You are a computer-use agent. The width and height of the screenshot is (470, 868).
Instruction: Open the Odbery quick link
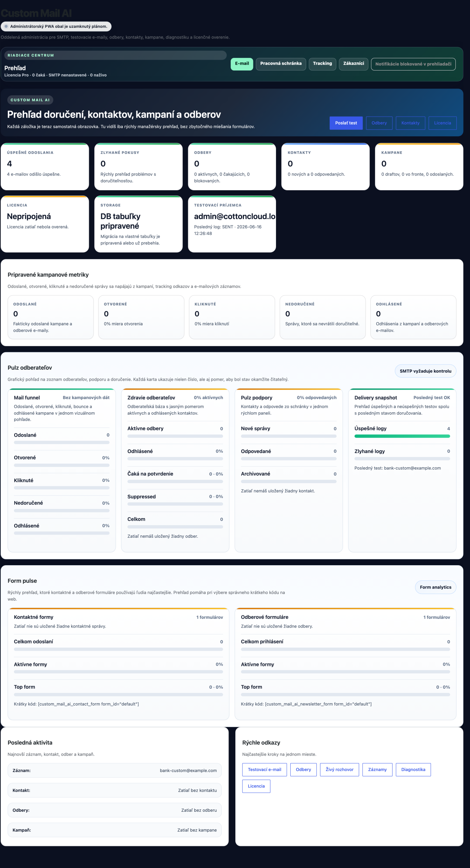click(x=303, y=770)
